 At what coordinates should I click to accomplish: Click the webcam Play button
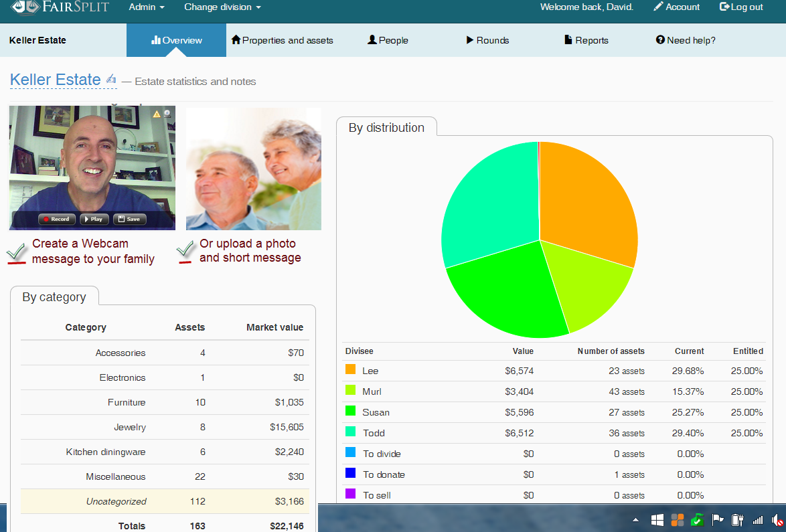pos(94,219)
